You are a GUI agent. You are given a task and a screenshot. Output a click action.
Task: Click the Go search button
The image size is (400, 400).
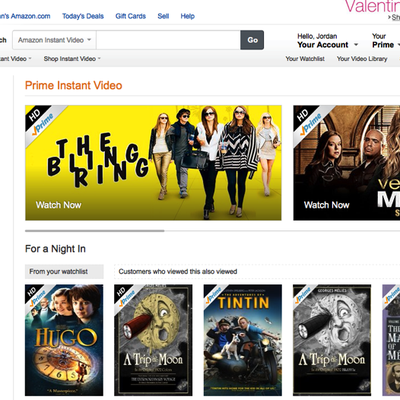pyautogui.click(x=252, y=40)
